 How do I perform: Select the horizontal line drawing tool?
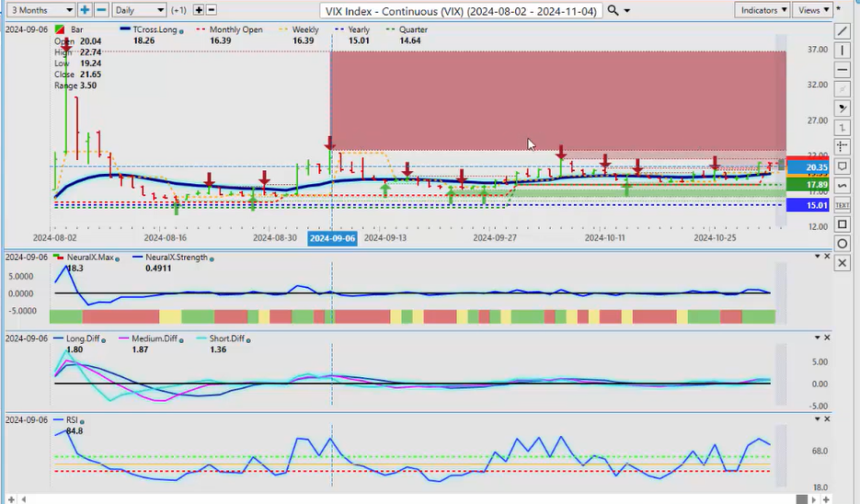(842, 70)
